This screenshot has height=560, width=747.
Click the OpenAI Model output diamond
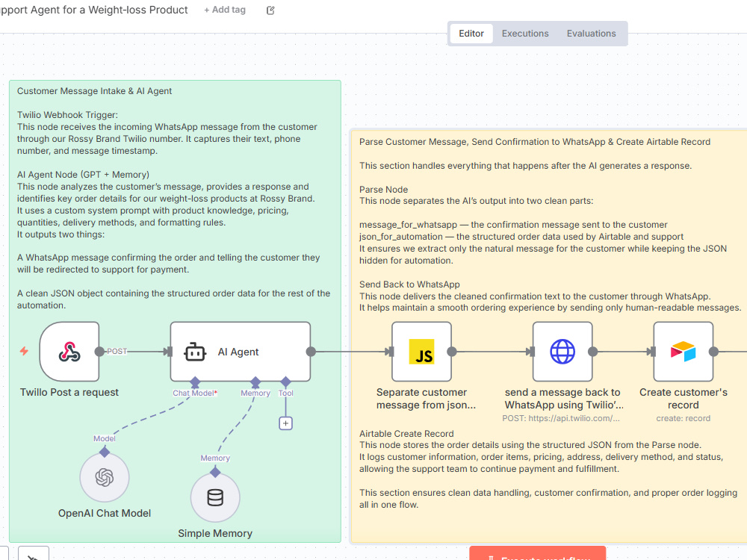(x=105, y=452)
